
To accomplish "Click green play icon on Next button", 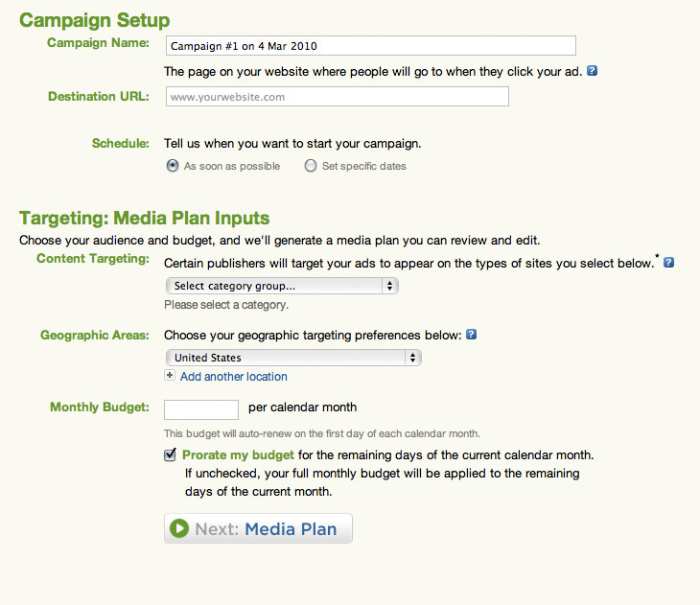I will [x=179, y=528].
